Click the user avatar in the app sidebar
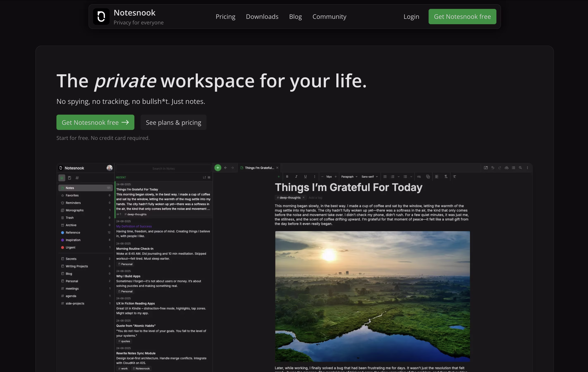588x372 pixels. [x=110, y=168]
